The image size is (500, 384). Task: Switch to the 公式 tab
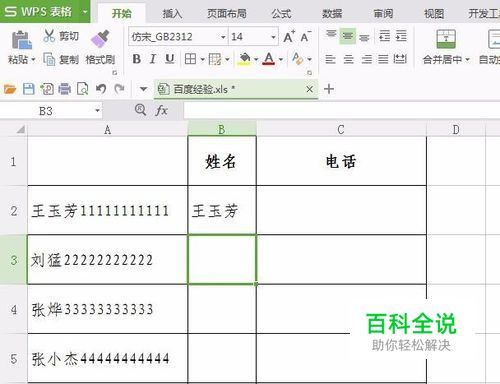[281, 13]
